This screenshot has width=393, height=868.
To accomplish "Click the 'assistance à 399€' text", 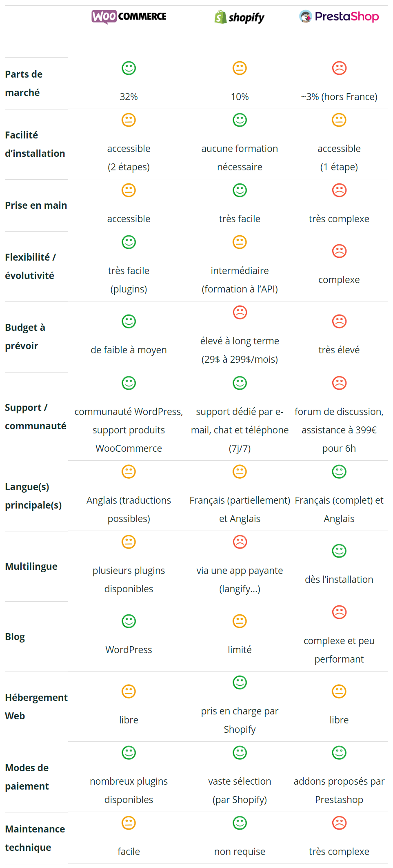I will click(x=339, y=430).
